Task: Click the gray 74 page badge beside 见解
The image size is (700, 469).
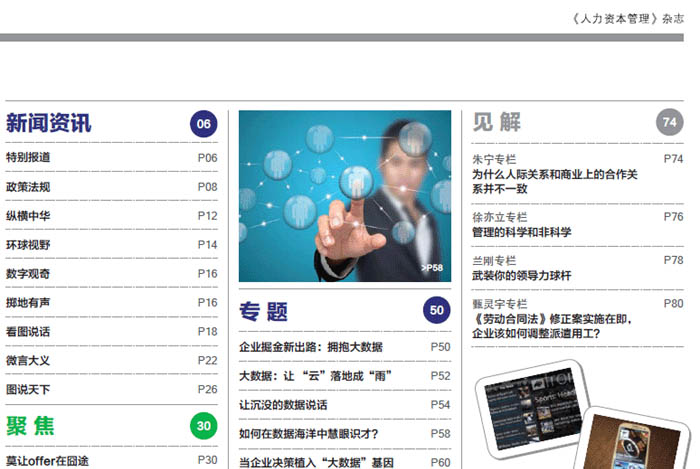Action: coord(670,122)
